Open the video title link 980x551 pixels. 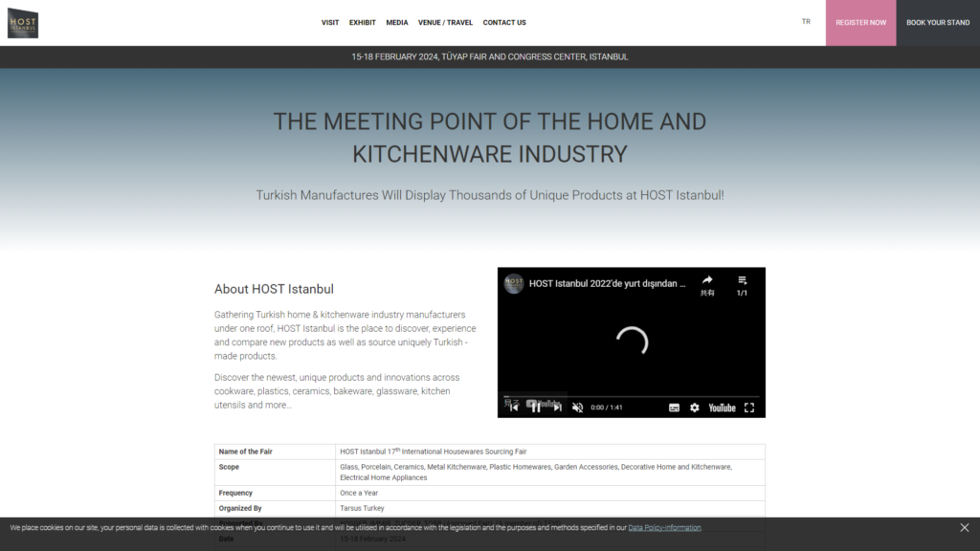607,283
